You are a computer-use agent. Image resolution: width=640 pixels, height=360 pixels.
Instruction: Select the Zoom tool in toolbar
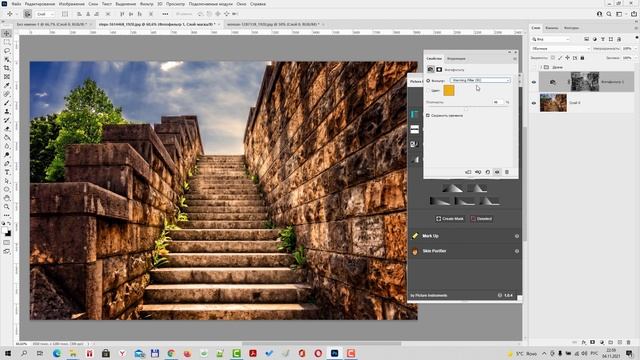(x=7, y=207)
